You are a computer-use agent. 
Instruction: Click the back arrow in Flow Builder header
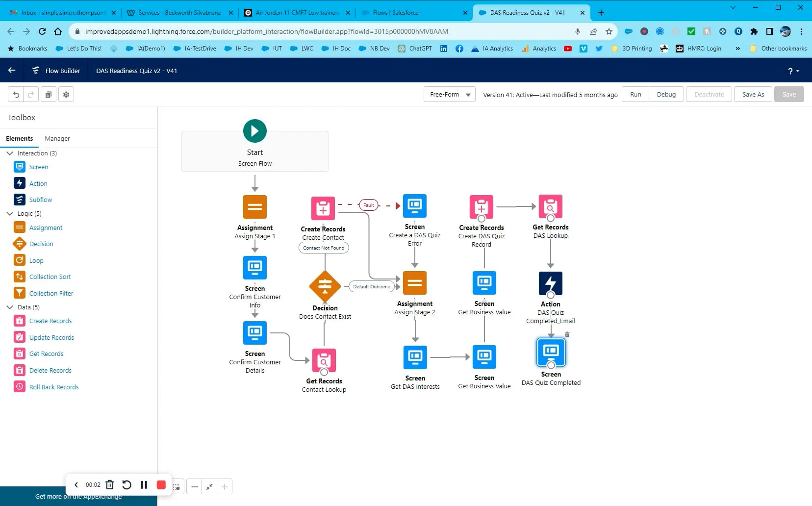[x=12, y=71]
